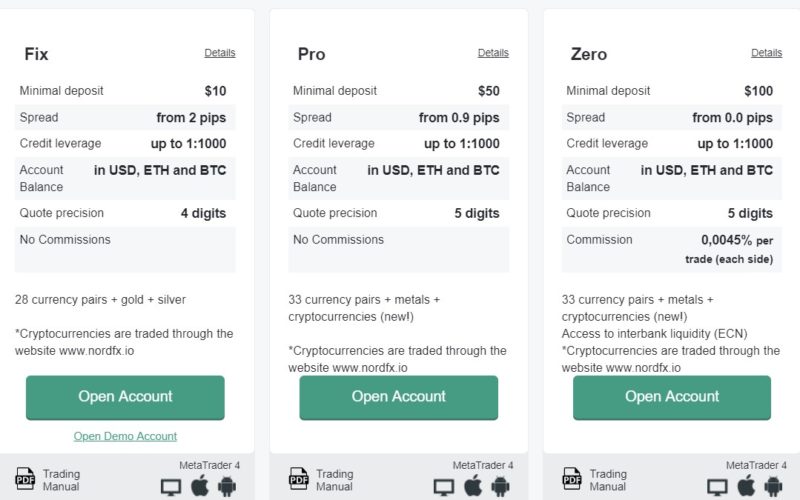Choose the Android icon under Pro account
Screen dimensions: 800x500
(501, 486)
